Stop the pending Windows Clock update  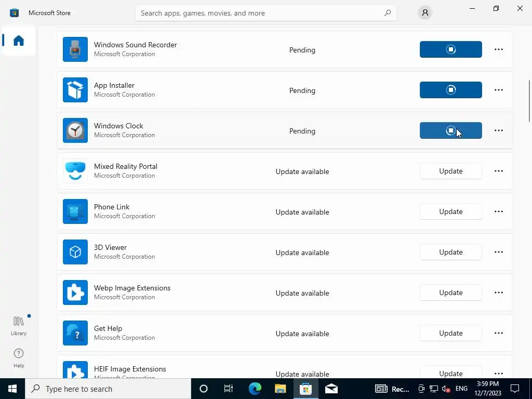(x=450, y=130)
